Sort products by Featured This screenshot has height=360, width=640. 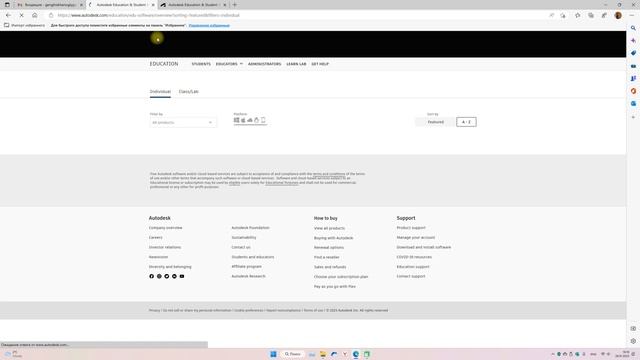[x=435, y=122]
